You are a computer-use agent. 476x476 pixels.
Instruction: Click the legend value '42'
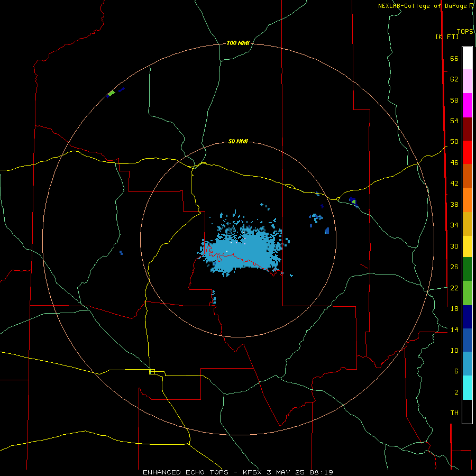pos(454,183)
